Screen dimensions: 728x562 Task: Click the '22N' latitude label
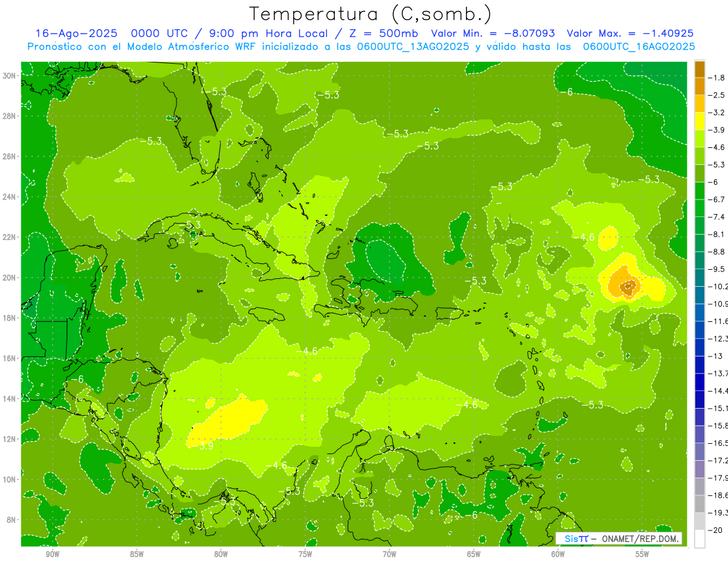click(x=10, y=237)
